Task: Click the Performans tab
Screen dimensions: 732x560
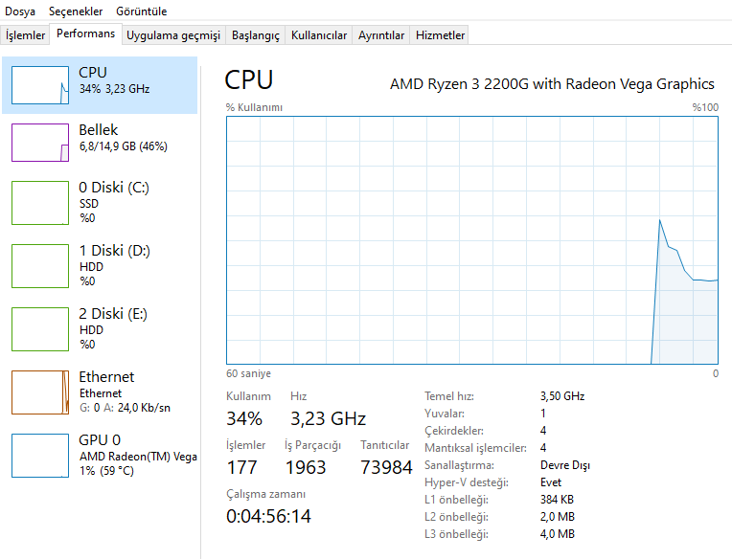Action: pos(86,34)
